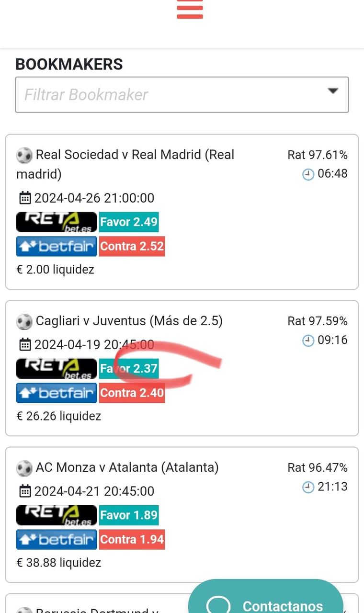Select the Contra 2.40 odds badge
Screen dimensions: 364x613
coord(132,393)
